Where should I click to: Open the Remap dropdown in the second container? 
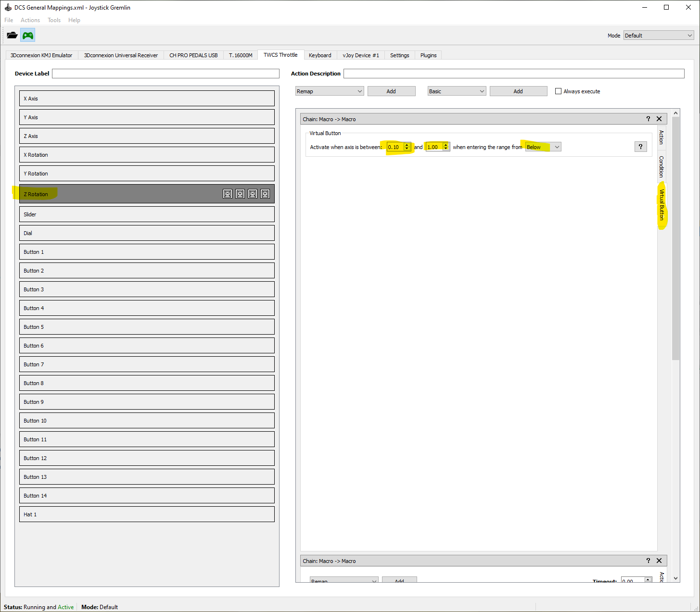point(344,580)
